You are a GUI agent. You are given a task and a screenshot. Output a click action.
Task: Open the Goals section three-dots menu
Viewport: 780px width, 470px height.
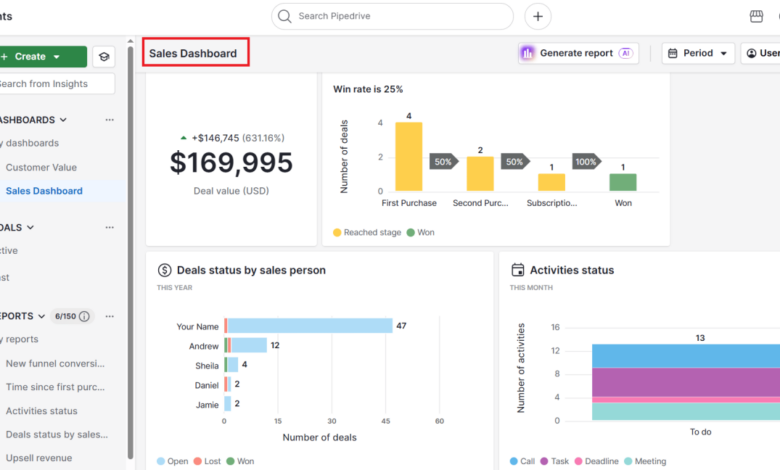pyautogui.click(x=109, y=227)
